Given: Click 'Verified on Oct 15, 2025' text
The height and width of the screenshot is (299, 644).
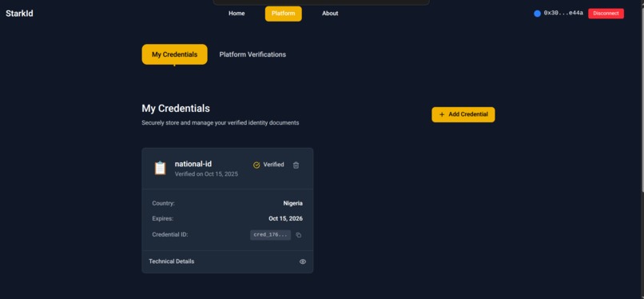Looking at the screenshot, I should [x=206, y=174].
